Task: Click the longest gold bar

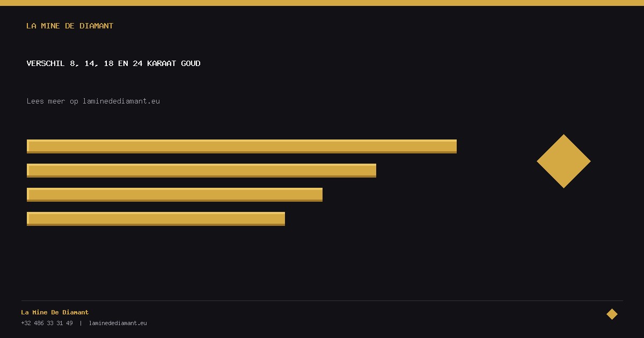Action: 241,146
